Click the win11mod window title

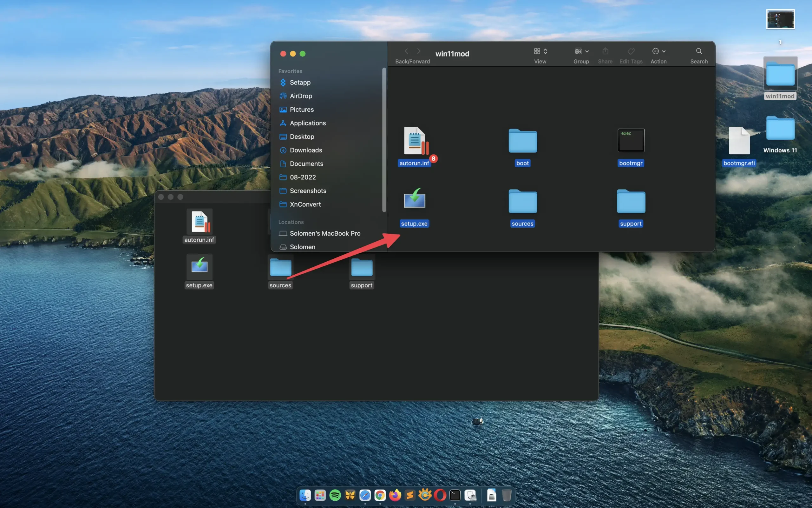pos(452,54)
